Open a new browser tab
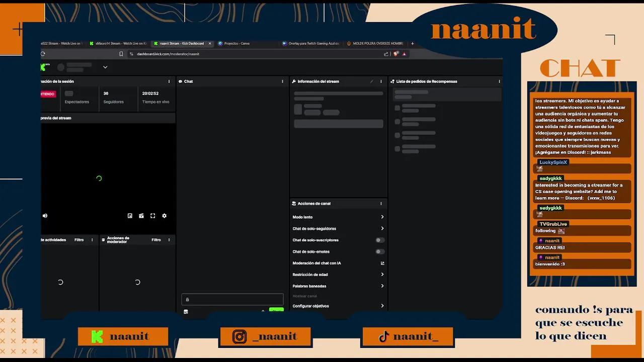The height and width of the screenshot is (362, 644). click(x=412, y=43)
